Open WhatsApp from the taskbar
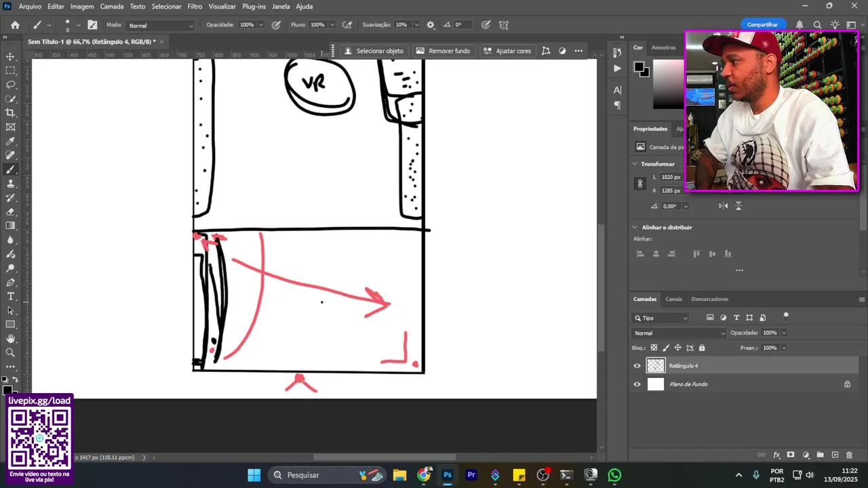 pyautogui.click(x=614, y=475)
